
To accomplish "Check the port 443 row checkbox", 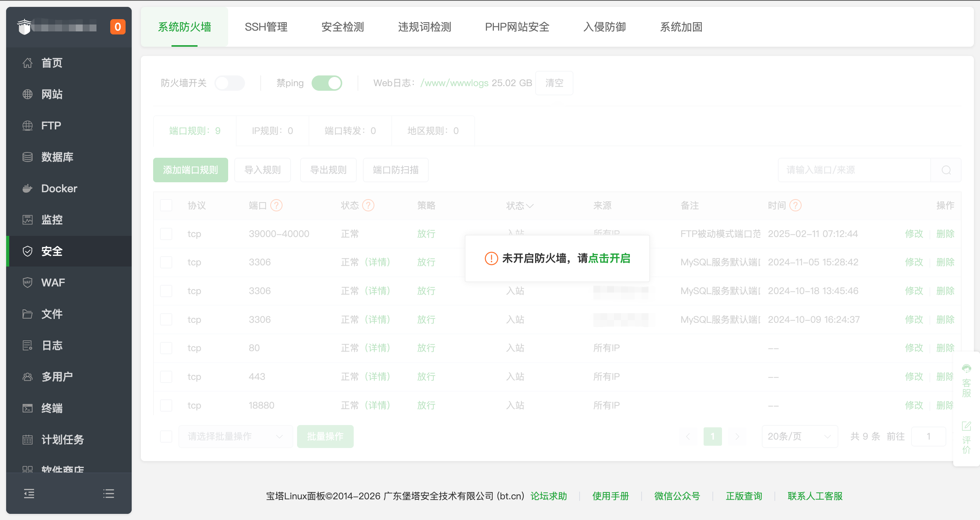I will point(166,377).
